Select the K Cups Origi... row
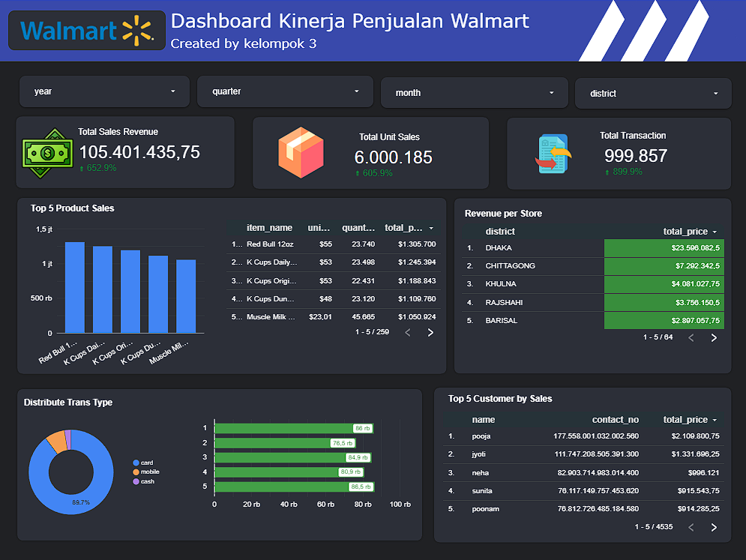 (x=334, y=281)
